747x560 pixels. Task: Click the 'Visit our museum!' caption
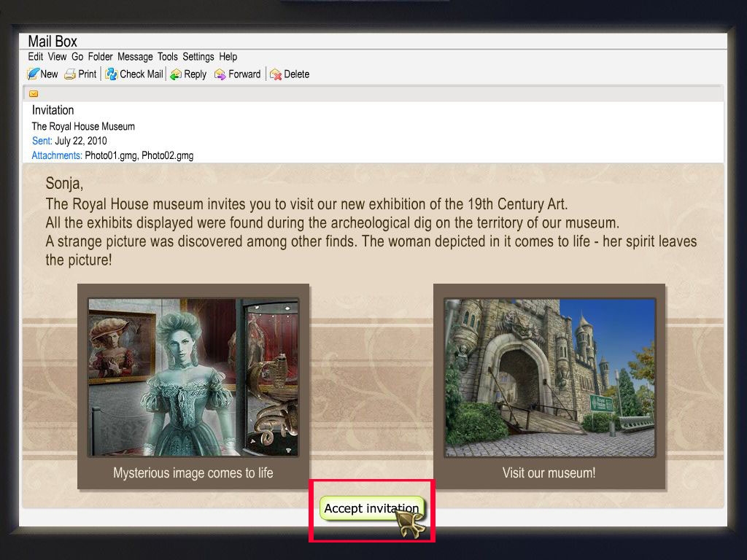549,472
